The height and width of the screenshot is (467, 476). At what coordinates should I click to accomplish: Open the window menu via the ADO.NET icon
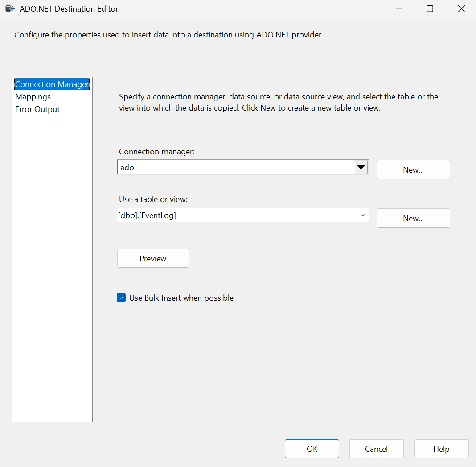[10, 8]
